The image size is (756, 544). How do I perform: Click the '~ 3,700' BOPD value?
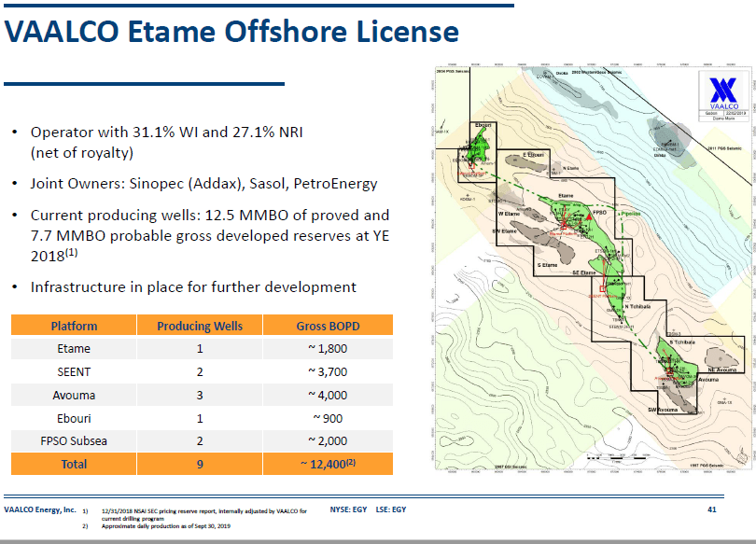[328, 372]
